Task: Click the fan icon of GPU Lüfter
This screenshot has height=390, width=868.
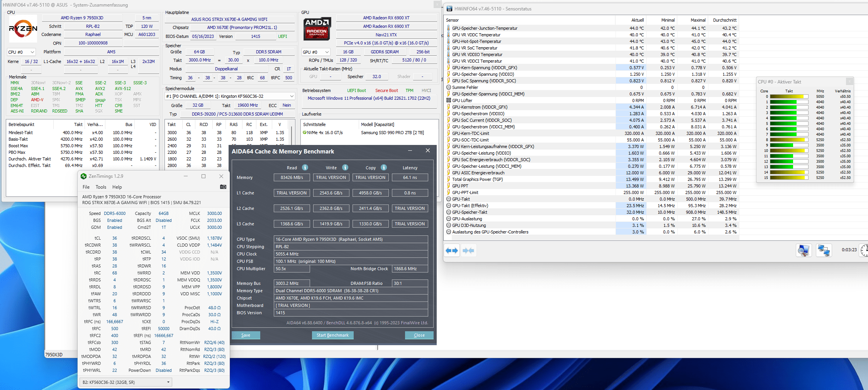Action: coord(448,100)
